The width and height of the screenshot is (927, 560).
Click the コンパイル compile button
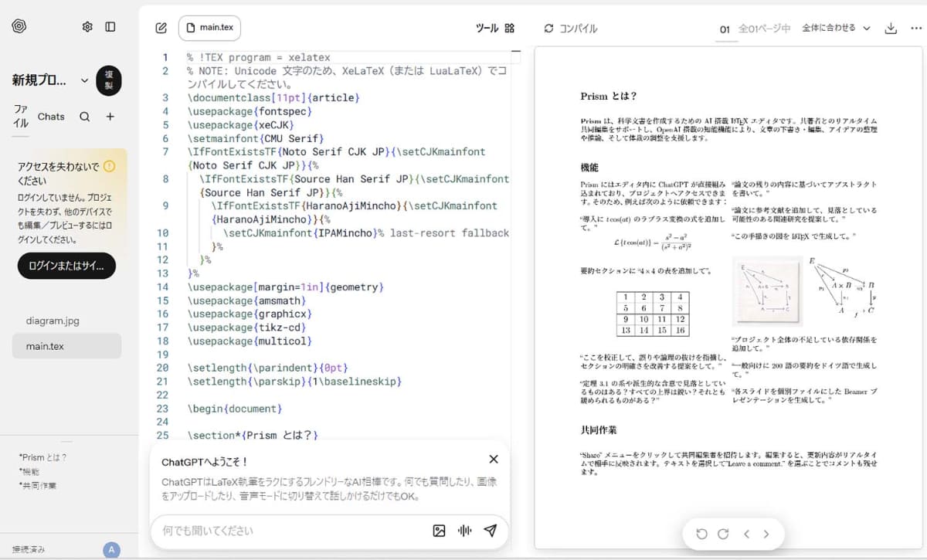571,29
